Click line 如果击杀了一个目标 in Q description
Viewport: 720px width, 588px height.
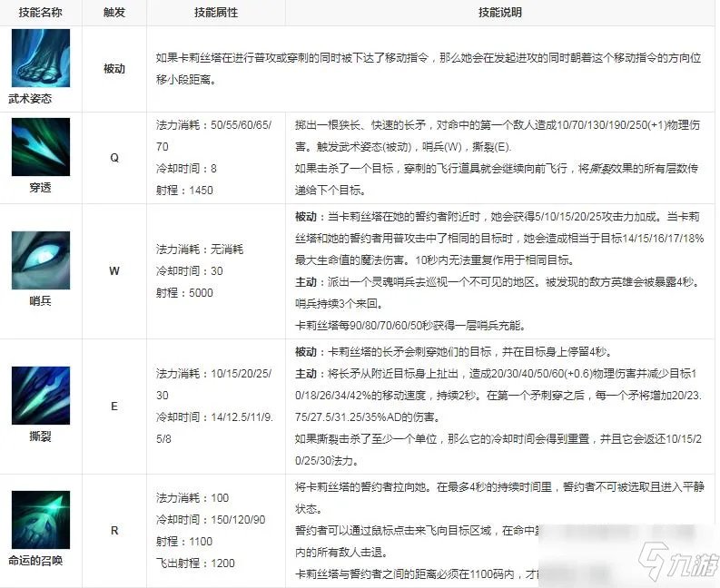tap(497, 179)
